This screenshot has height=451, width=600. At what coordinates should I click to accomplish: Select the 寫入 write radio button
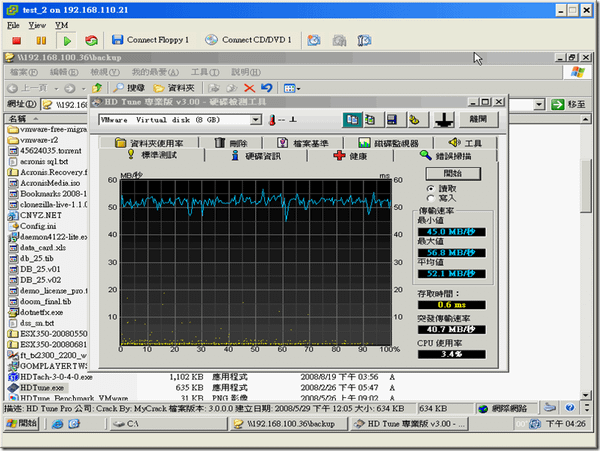click(x=431, y=198)
